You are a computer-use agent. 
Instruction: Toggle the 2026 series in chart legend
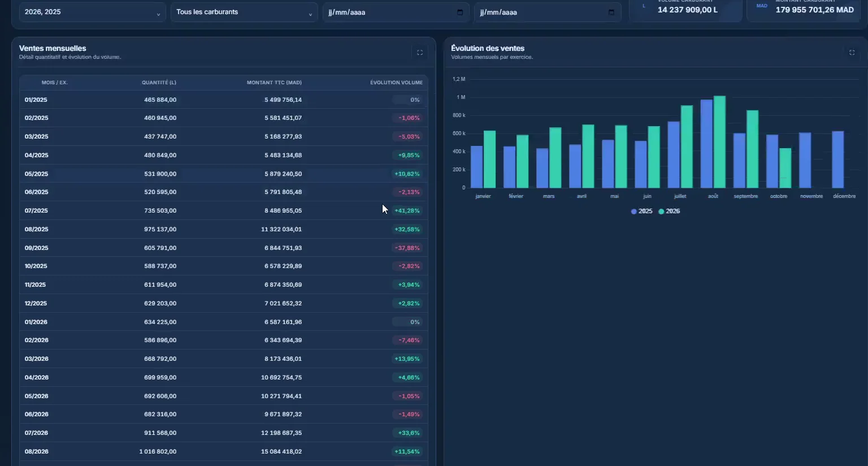pyautogui.click(x=669, y=211)
